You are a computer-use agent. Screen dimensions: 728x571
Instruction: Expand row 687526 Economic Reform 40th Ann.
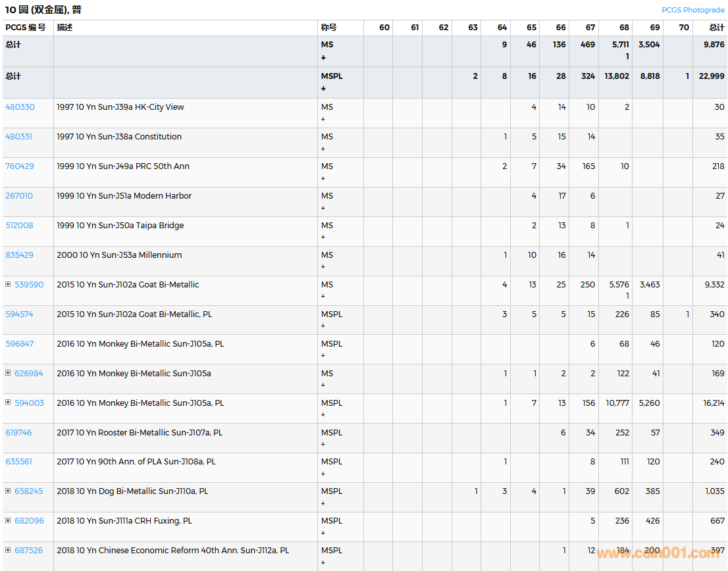(8, 551)
